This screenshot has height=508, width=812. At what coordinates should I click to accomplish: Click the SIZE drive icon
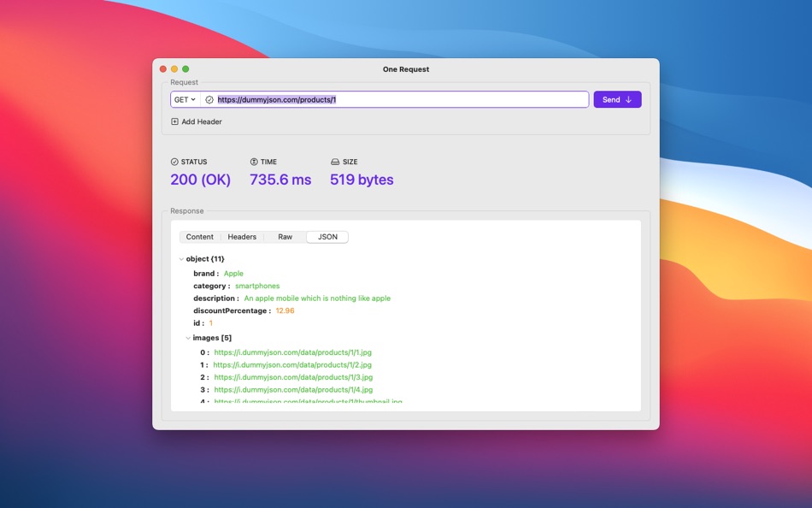[335, 162]
